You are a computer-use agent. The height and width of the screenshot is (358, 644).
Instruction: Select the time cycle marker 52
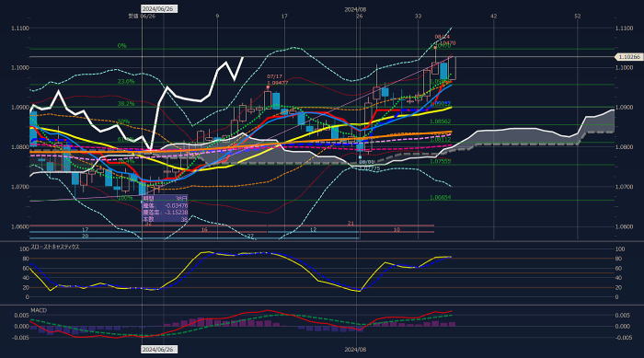coord(578,16)
